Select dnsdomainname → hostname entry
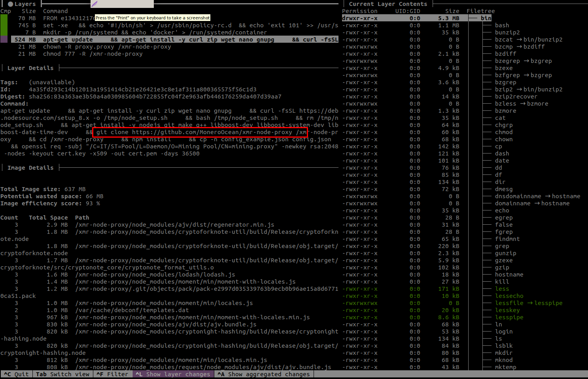588x379 pixels. point(538,196)
